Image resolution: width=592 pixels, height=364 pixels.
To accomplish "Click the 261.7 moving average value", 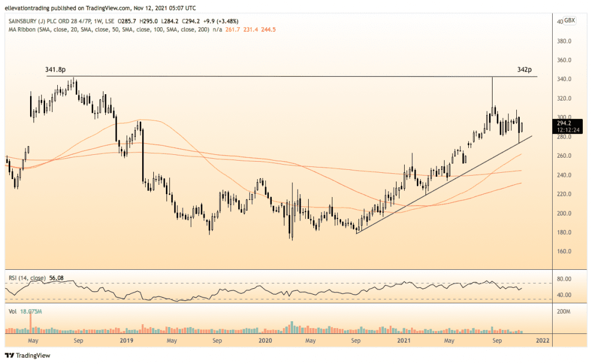I will click(232, 29).
